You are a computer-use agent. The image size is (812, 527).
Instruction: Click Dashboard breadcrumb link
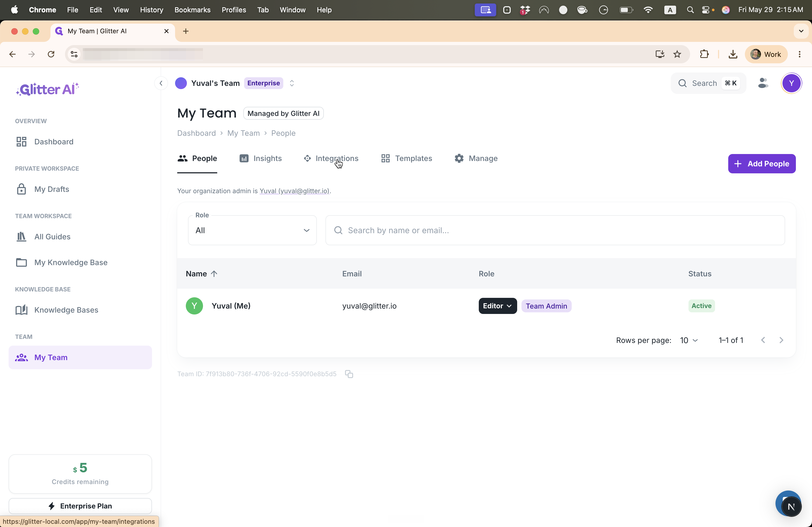click(197, 133)
